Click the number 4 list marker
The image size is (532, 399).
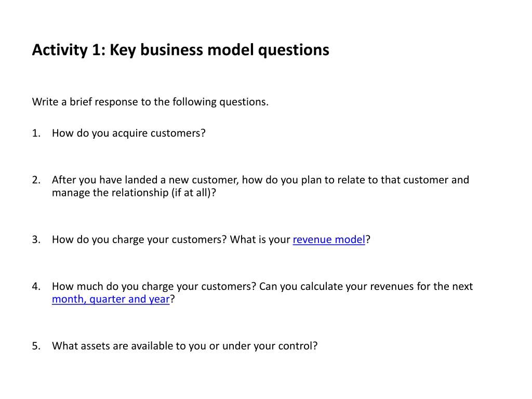pos(36,286)
